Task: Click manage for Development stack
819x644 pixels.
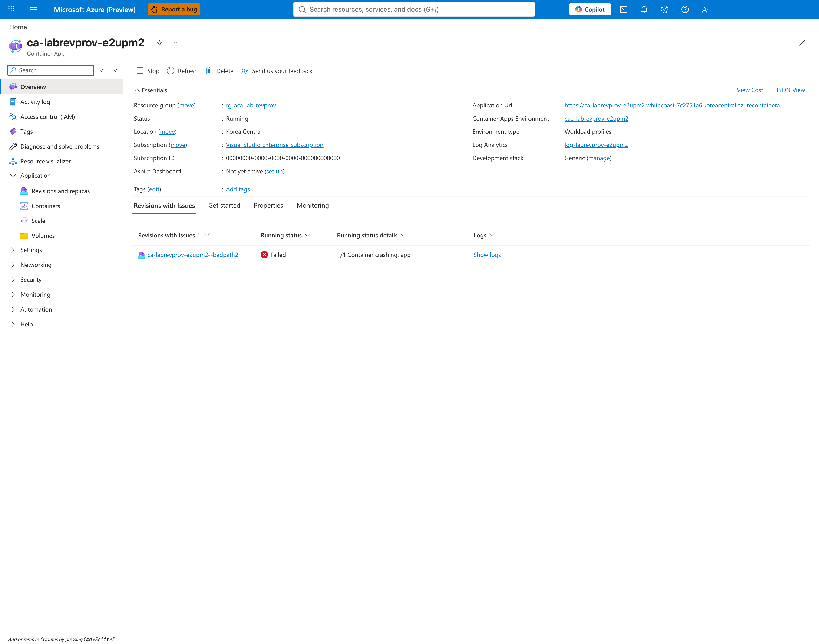Action: [x=599, y=158]
